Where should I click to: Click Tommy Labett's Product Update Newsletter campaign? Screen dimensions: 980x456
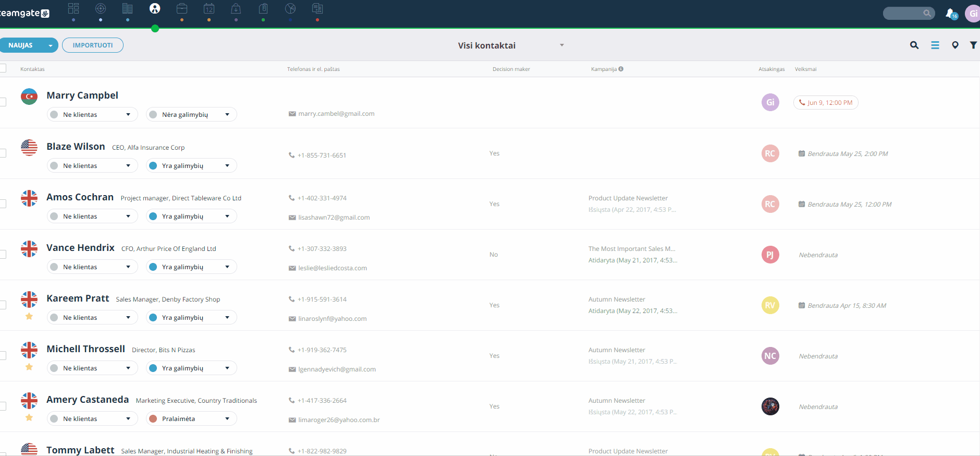coord(628,451)
